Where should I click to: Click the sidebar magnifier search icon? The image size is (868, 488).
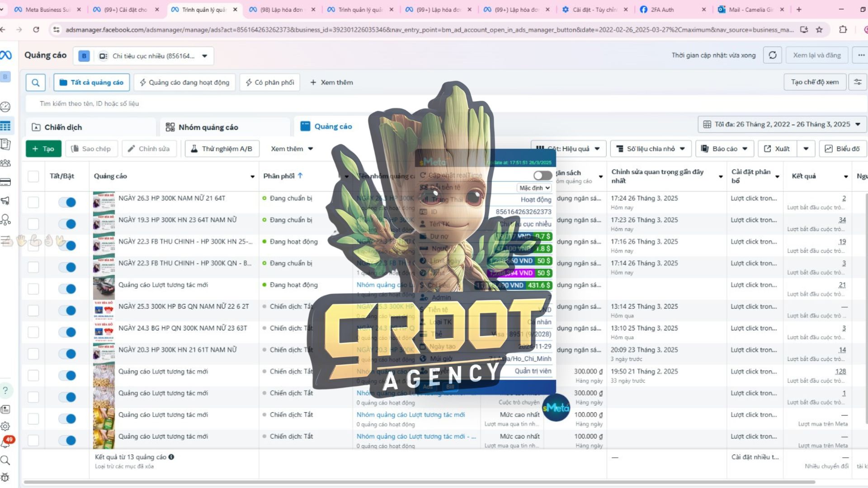tap(5, 460)
